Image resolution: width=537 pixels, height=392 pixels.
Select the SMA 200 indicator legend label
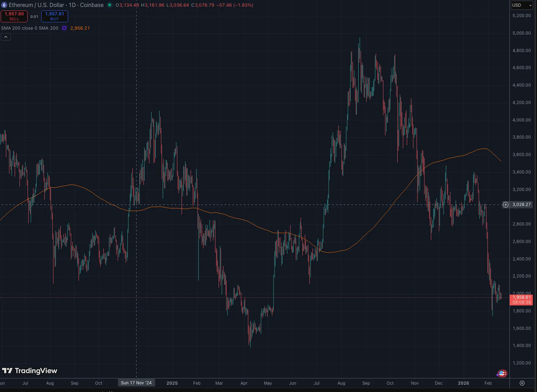point(30,28)
